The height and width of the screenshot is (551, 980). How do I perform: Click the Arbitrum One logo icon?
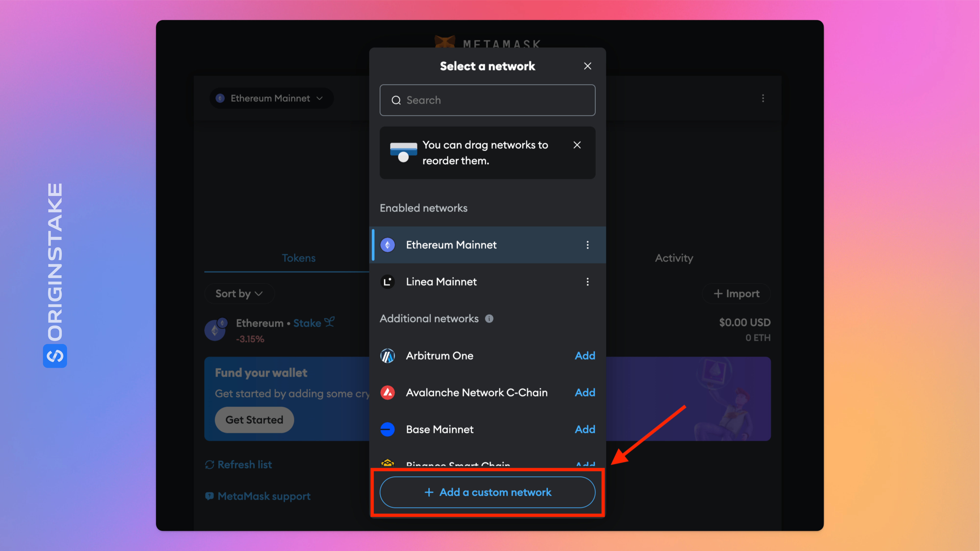click(x=387, y=356)
